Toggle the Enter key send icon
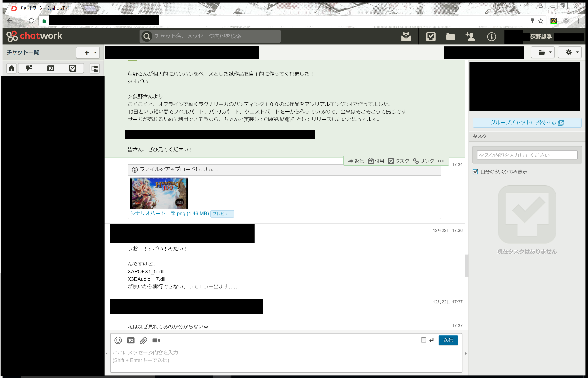588x378 pixels. (x=431, y=340)
